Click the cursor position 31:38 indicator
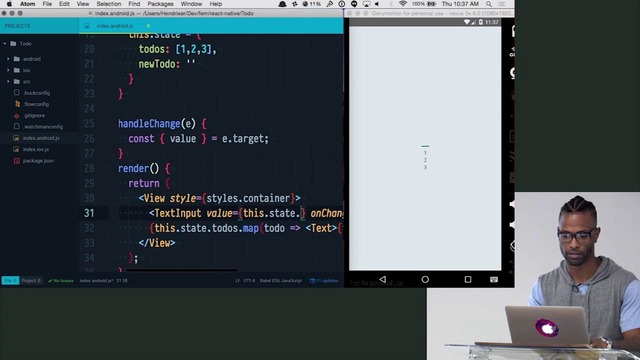640x360 pixels. pyautogui.click(x=122, y=281)
